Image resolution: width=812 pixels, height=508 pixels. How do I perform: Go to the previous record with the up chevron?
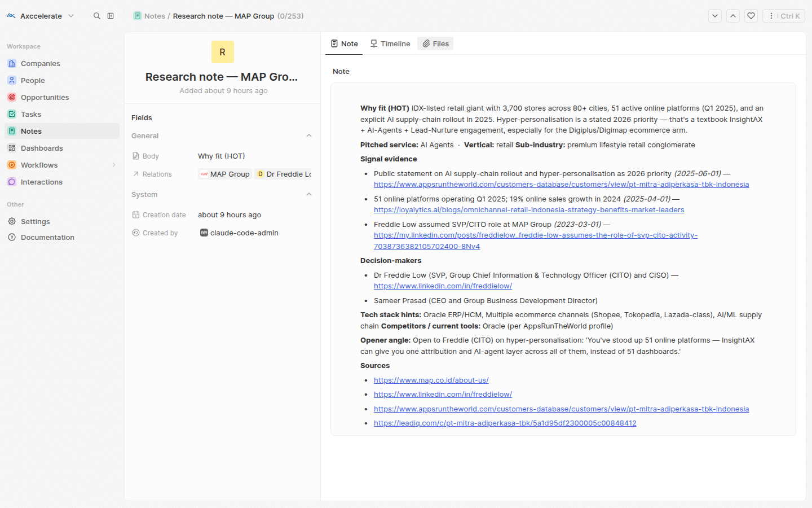[x=733, y=16]
